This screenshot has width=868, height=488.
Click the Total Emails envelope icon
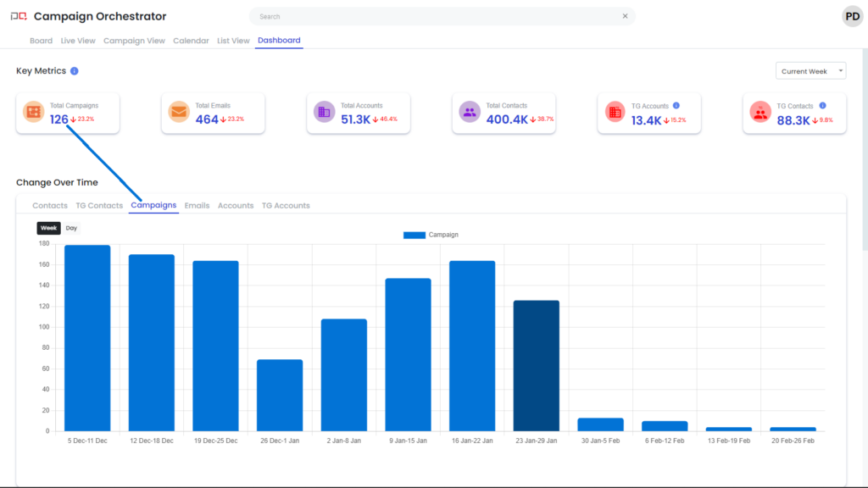pos(179,112)
